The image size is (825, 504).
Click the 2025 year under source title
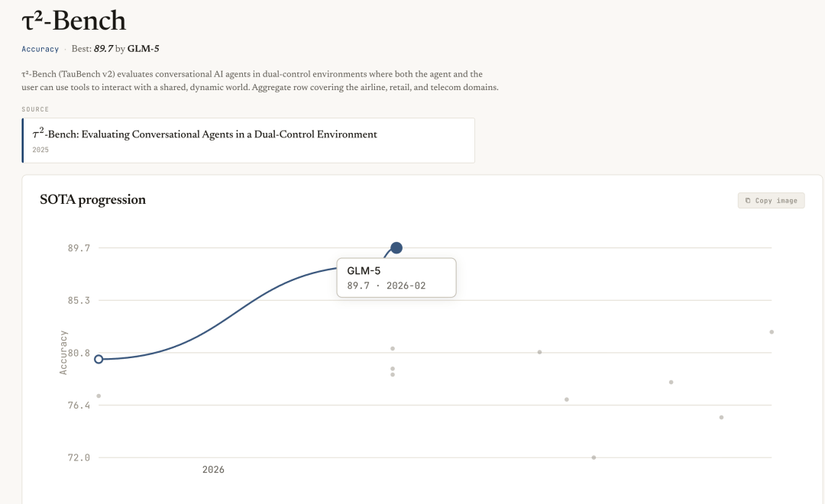(40, 150)
